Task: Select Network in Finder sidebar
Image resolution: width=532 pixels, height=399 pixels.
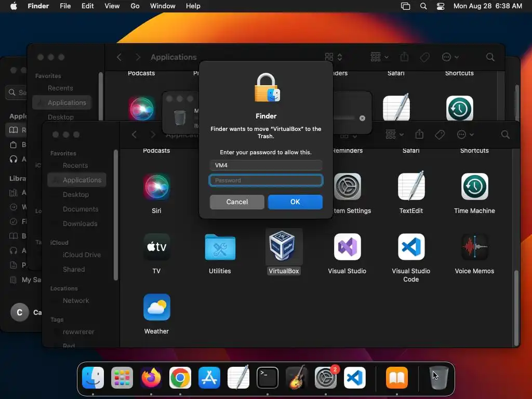Action: (x=77, y=301)
